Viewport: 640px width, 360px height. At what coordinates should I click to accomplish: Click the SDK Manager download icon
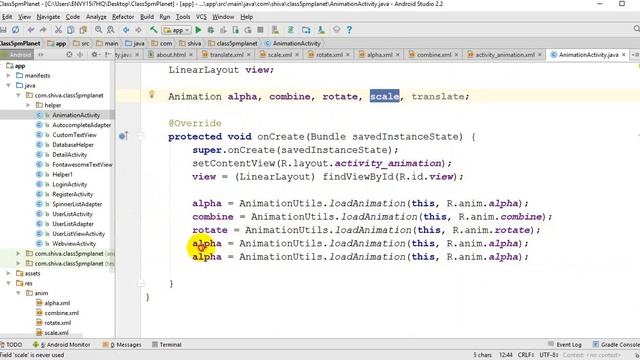tap(321, 30)
